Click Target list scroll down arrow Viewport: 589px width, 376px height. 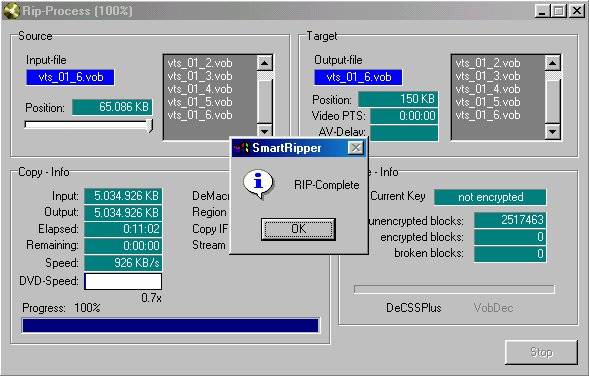pos(553,131)
